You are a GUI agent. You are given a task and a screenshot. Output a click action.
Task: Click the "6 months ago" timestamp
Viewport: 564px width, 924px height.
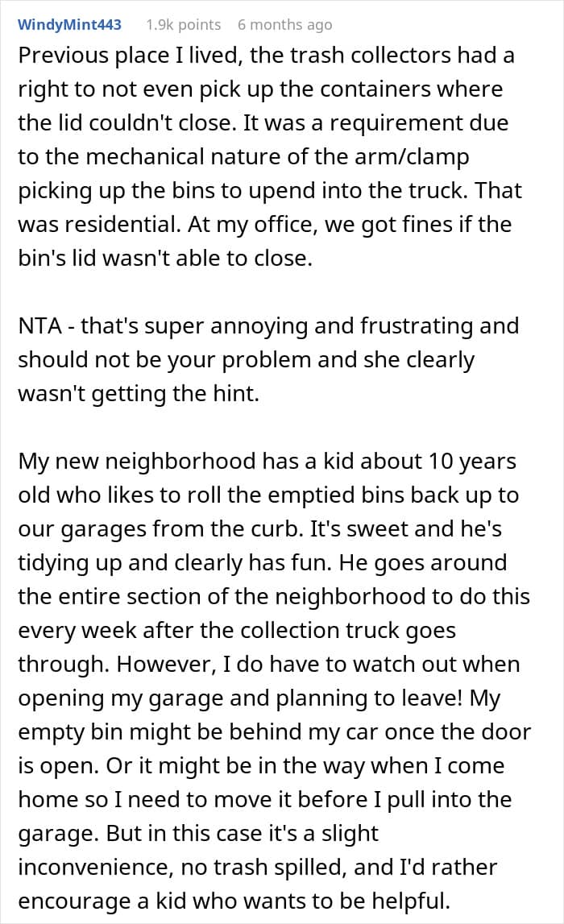click(x=284, y=25)
